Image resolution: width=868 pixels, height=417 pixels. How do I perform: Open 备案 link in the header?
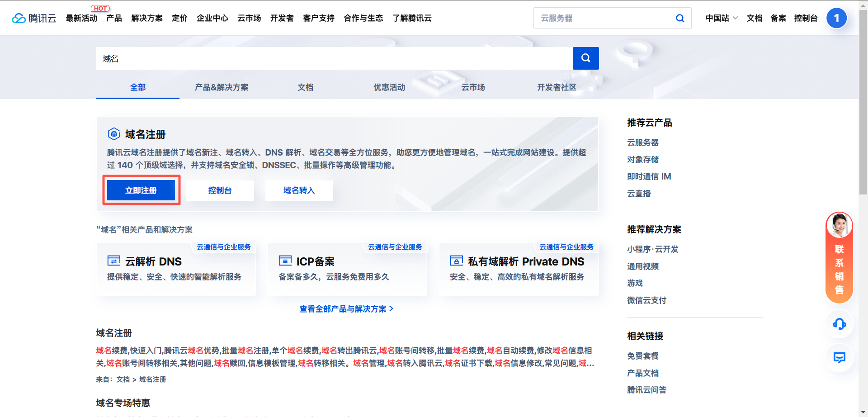pos(778,18)
